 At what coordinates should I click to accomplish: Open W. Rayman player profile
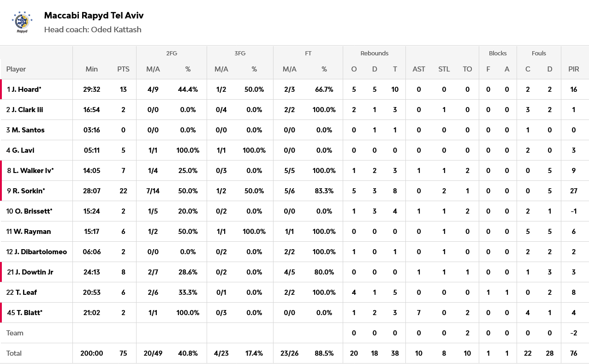(32, 232)
